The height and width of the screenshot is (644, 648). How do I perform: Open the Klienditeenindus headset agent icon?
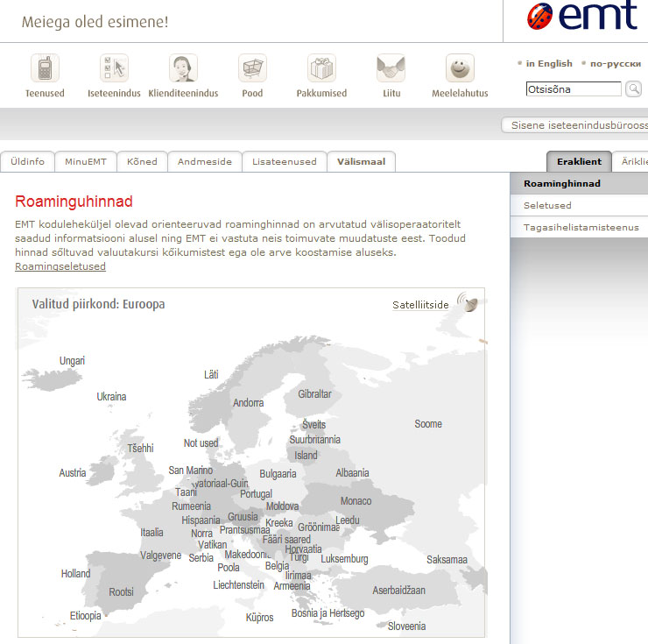(x=183, y=68)
